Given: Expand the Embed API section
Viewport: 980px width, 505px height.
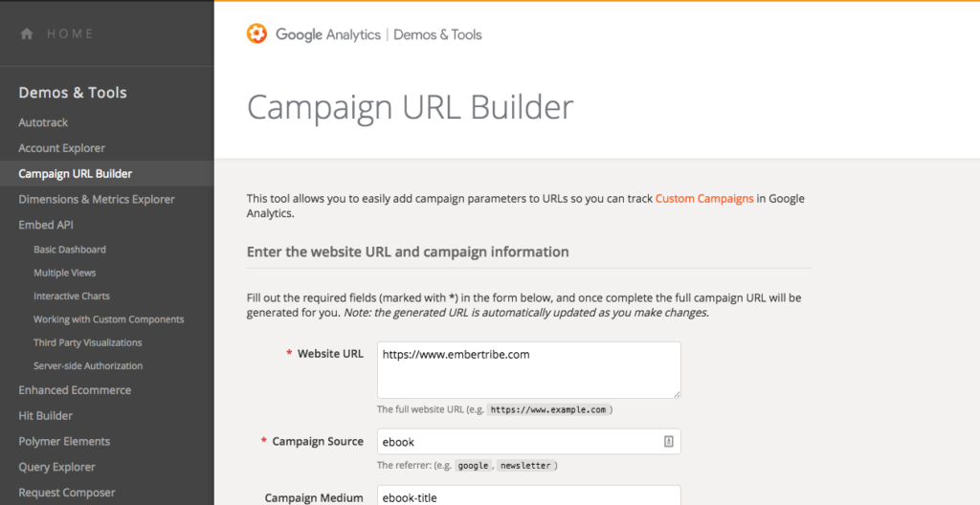Looking at the screenshot, I should [46, 225].
